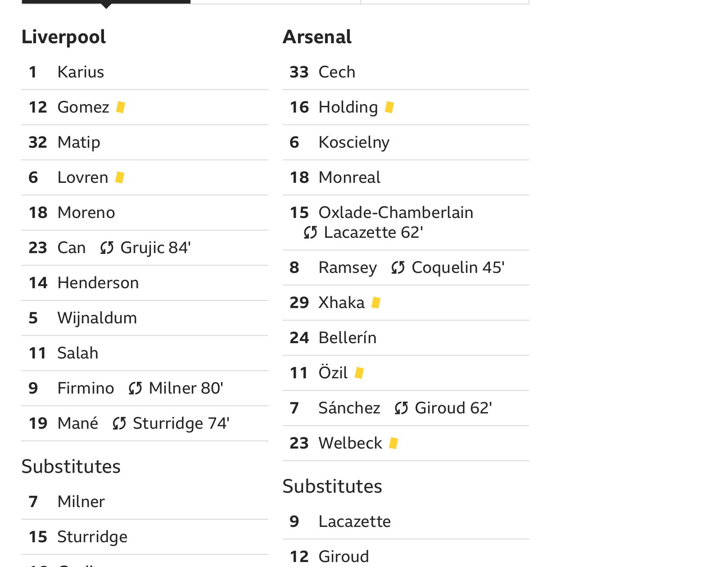
Task: Click the substitution icon next to Lacazette 62'
Action: click(x=310, y=232)
